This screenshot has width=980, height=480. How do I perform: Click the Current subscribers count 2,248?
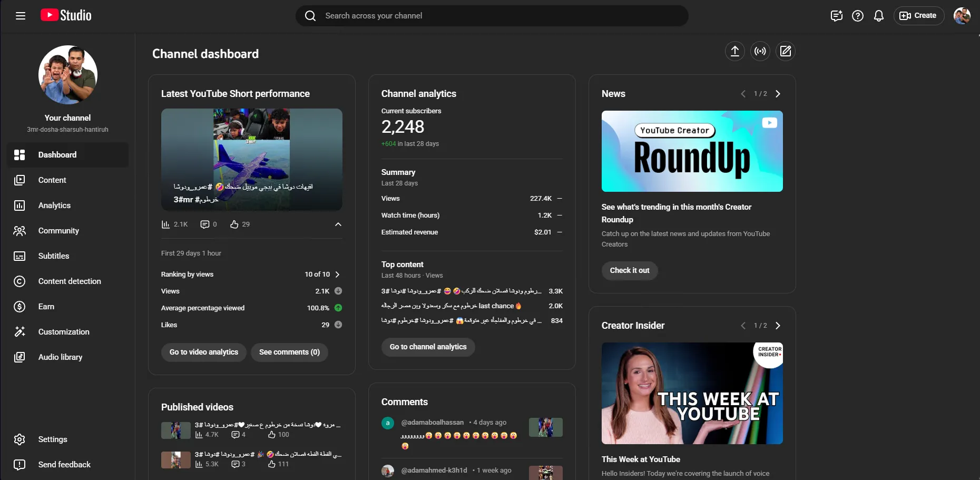(403, 127)
